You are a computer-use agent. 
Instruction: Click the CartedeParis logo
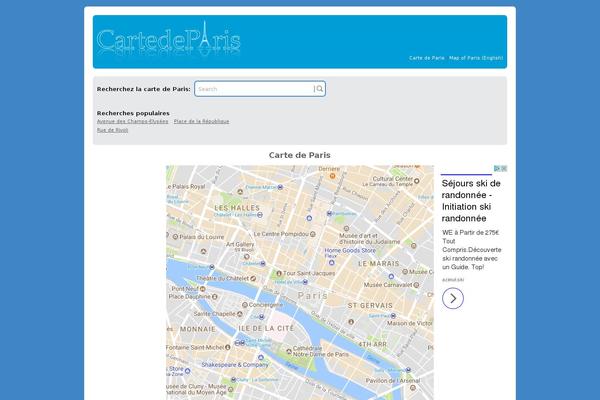click(x=168, y=39)
